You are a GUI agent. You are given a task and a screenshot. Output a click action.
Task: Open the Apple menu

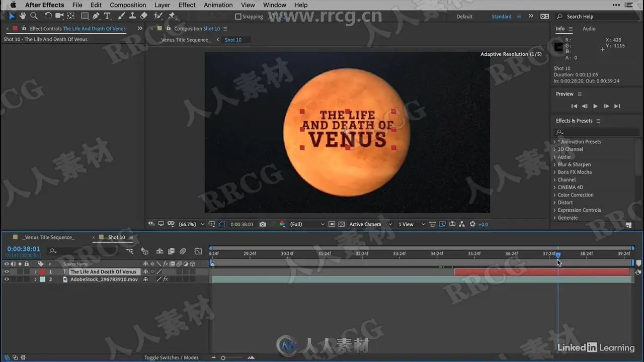(13, 5)
